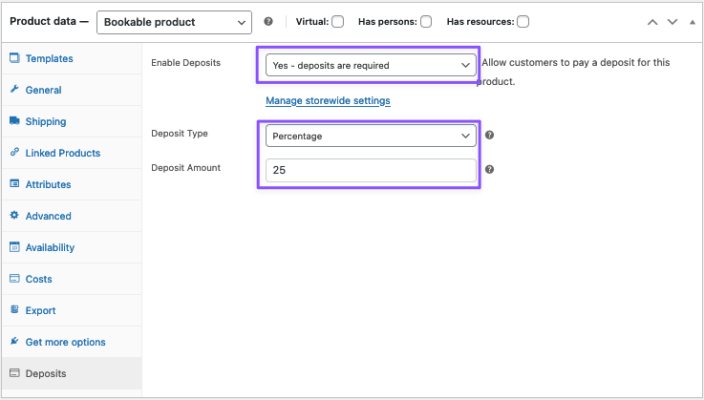Open the Bookable product type dropdown
The width and height of the screenshot is (704, 400).
pos(174,22)
